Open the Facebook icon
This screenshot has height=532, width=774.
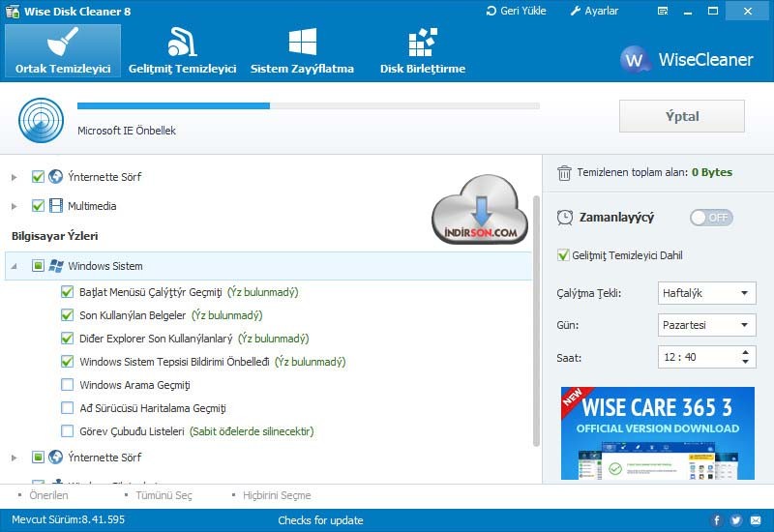pos(717,520)
